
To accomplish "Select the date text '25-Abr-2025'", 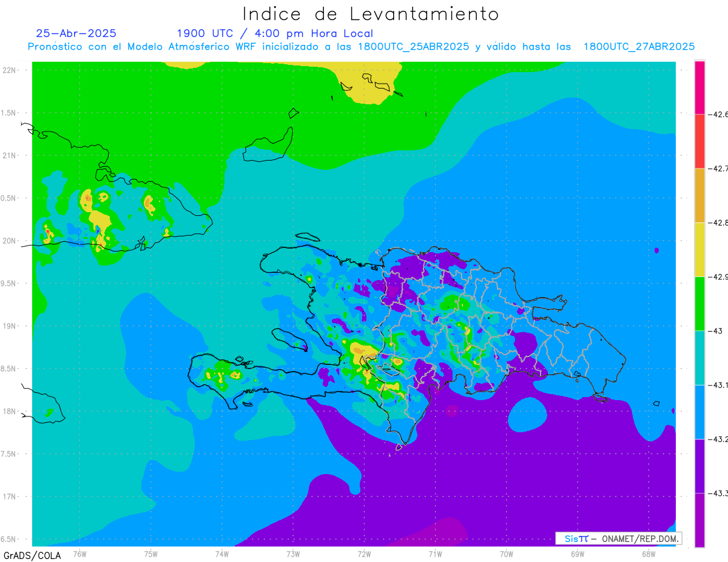I will tap(76, 33).
